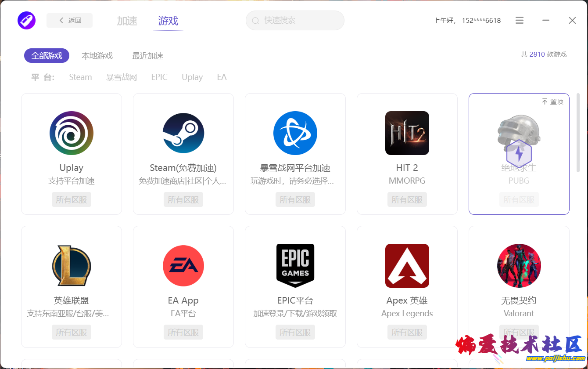This screenshot has height=369, width=588.
Task: Open server region selector under HIT 2
Action: [407, 199]
